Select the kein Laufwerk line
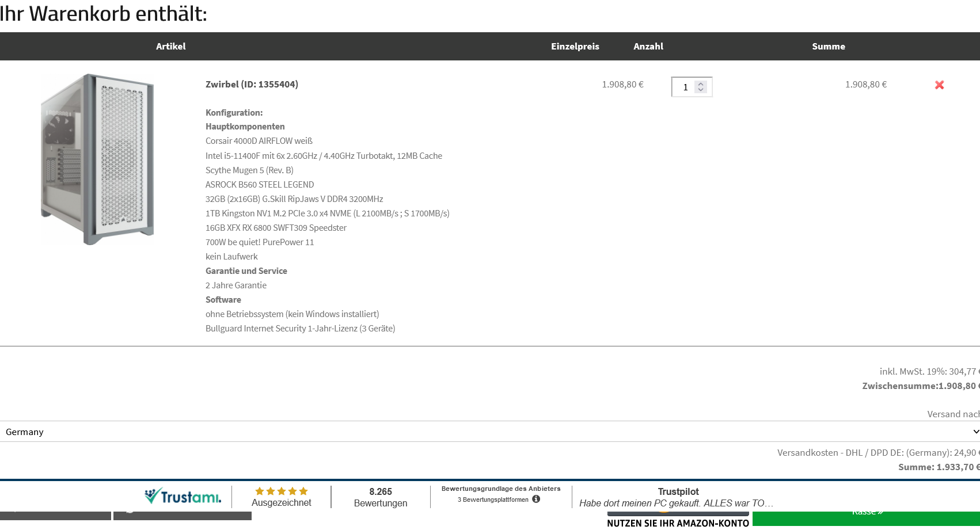980x530 pixels. click(x=231, y=257)
